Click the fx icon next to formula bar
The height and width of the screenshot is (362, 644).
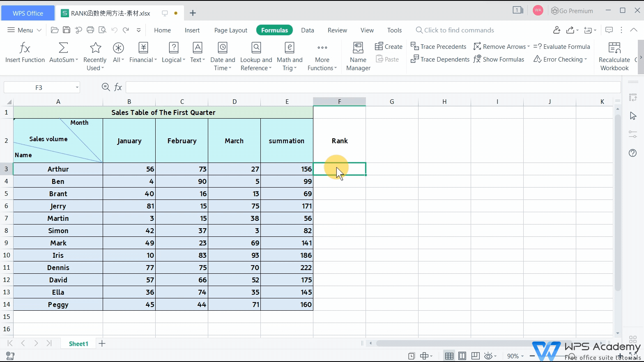(x=118, y=87)
